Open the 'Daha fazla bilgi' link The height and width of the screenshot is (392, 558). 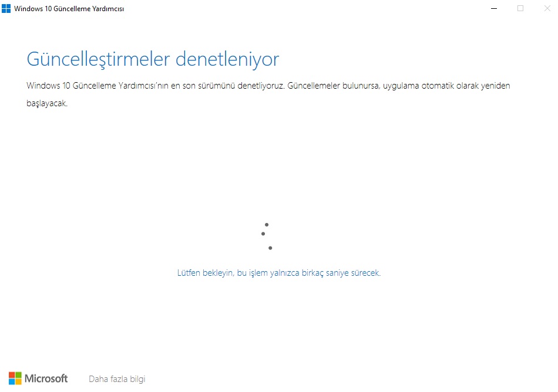click(117, 379)
